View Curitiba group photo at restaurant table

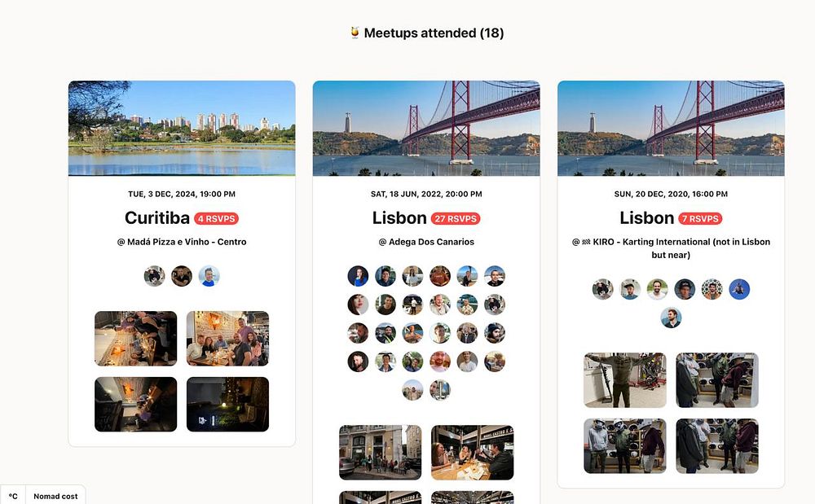coord(227,339)
